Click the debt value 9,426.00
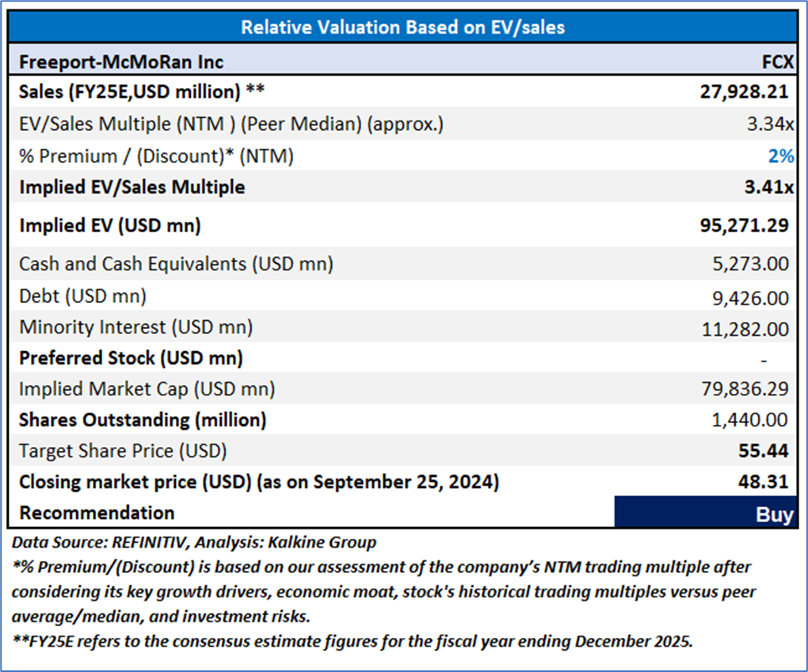 click(x=750, y=299)
